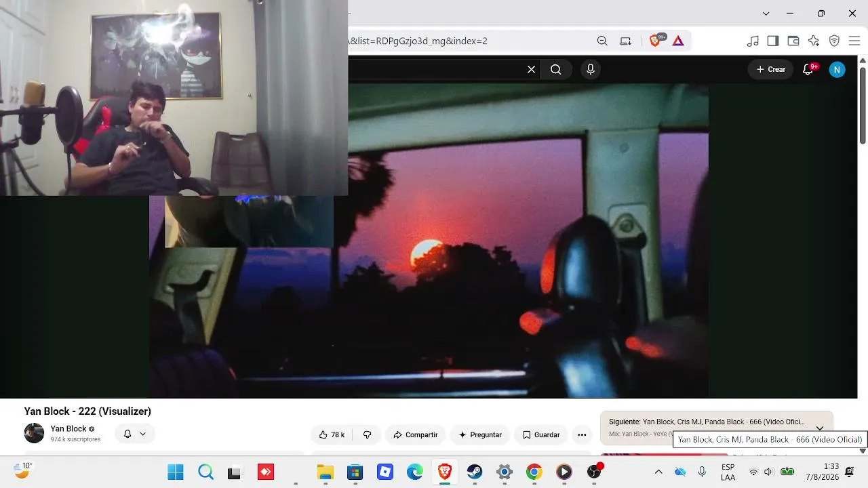Click the Preguntar button
868x488 pixels.
(x=480, y=434)
